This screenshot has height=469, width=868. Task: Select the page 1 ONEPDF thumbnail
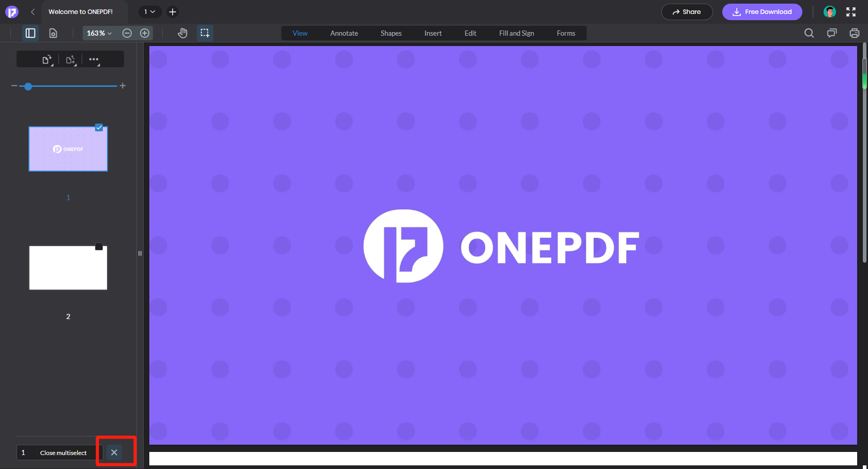point(68,149)
